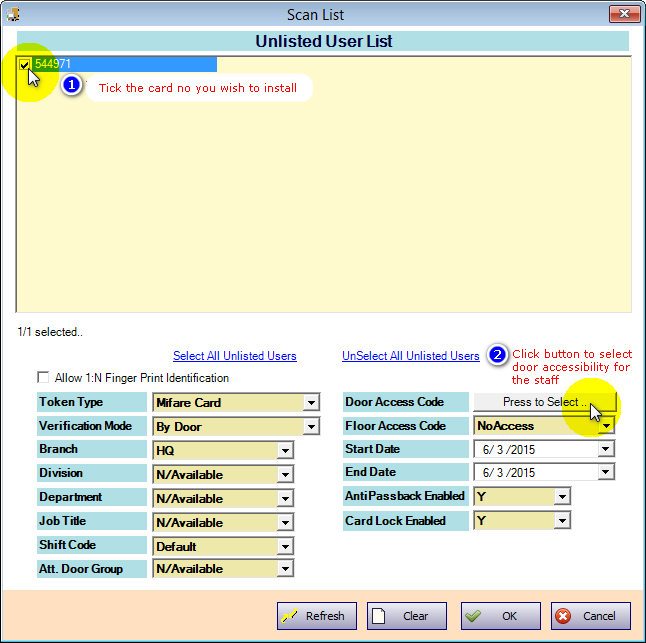The height and width of the screenshot is (643, 646).
Task: Click Select All Unlisted Users link
Action: click(234, 356)
